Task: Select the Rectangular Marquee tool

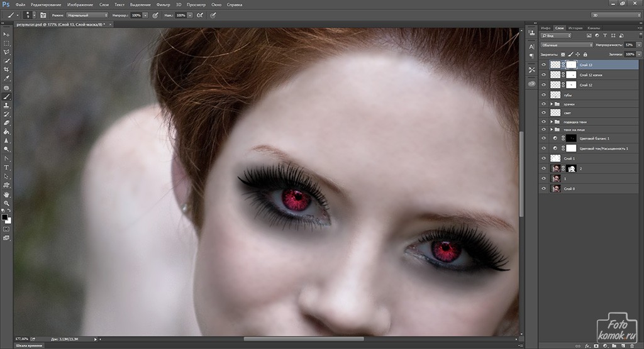Action: pos(6,43)
